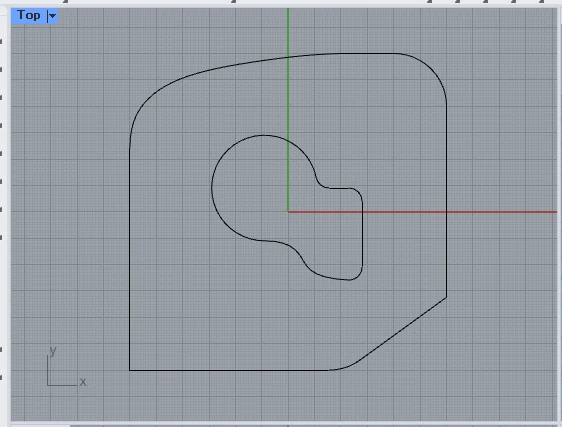Click the world axes icon in corner
The height and width of the screenshot is (427, 562).
66,366
